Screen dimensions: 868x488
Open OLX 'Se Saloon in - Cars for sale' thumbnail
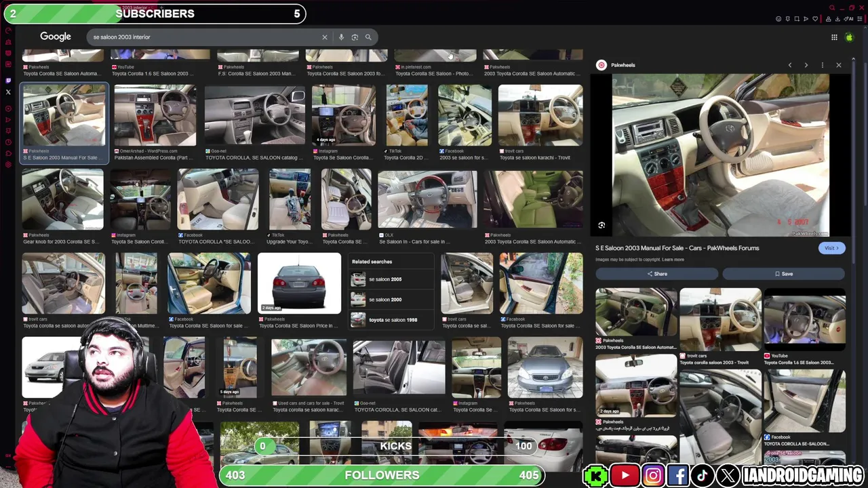click(x=427, y=199)
